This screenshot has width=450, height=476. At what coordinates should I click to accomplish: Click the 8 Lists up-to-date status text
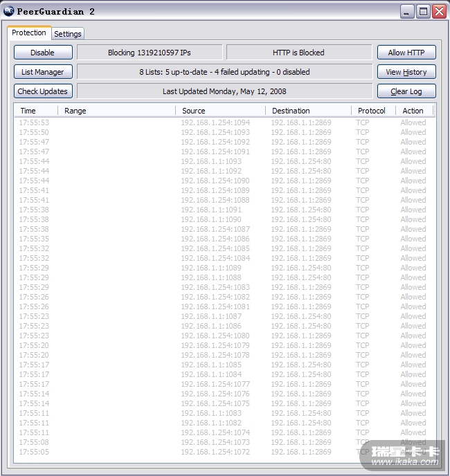(x=224, y=72)
